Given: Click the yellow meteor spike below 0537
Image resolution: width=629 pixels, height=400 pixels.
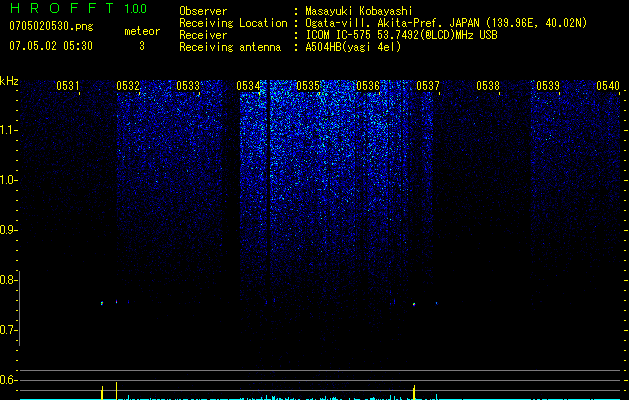Looking at the screenshot, I should pyautogui.click(x=414, y=392).
